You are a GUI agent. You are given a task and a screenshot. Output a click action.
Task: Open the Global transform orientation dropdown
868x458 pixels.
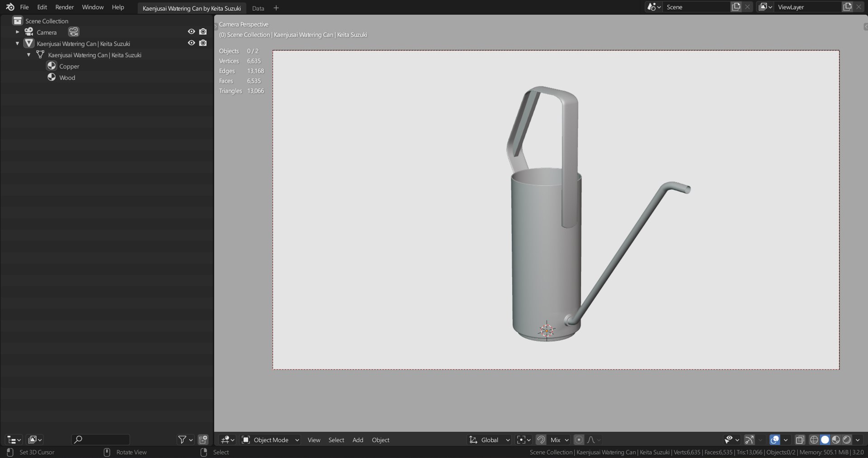pos(490,439)
